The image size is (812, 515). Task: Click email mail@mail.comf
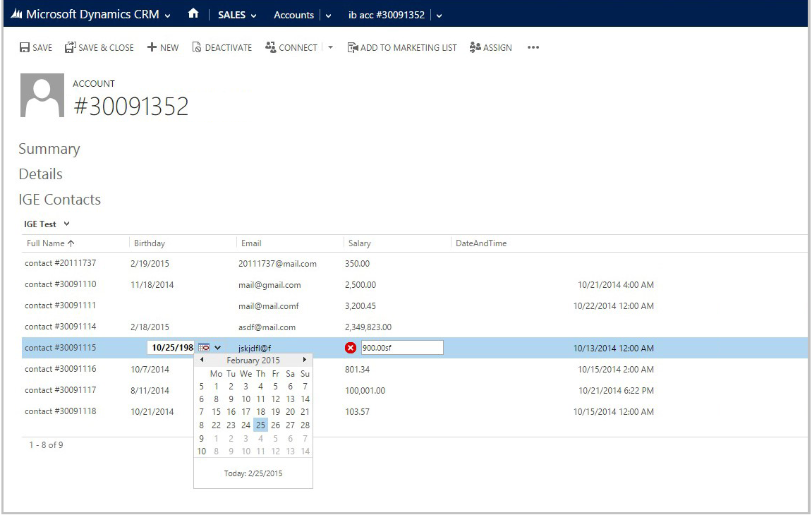click(x=269, y=306)
